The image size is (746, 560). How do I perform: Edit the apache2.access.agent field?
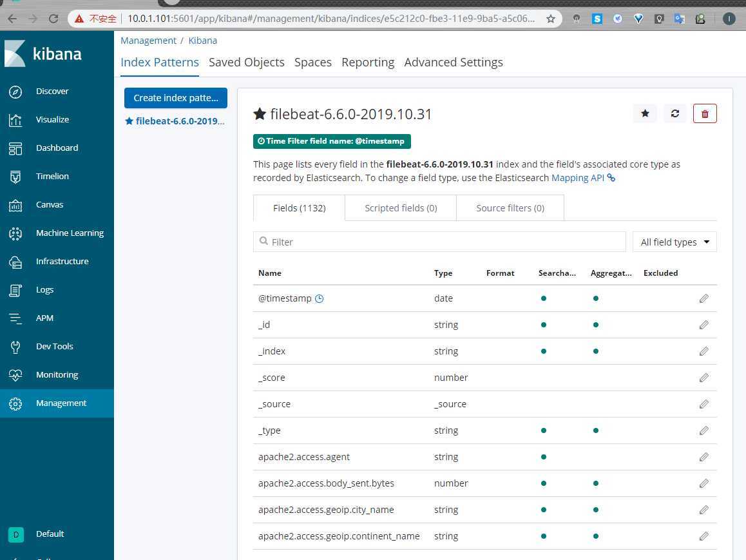704,457
